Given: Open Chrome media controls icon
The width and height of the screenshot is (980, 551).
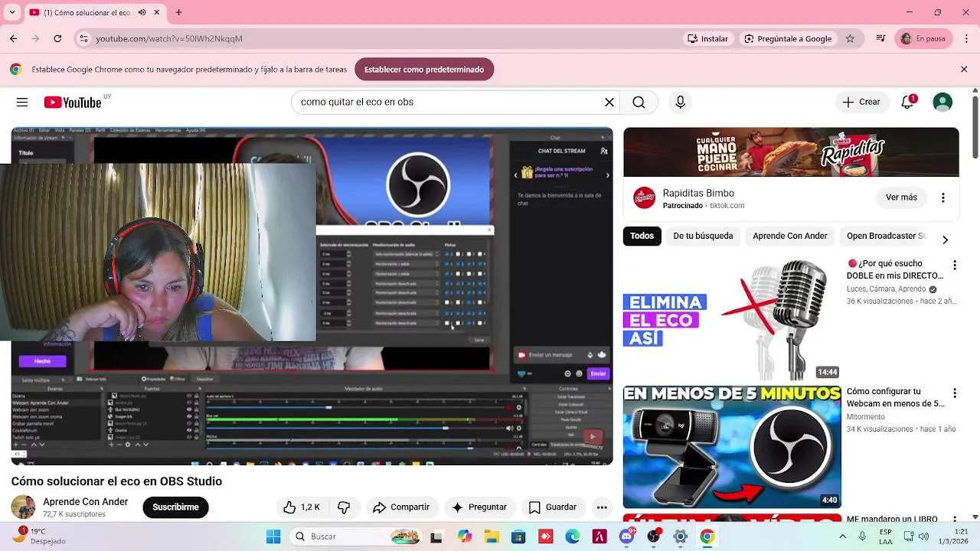Looking at the screenshot, I should [x=880, y=38].
